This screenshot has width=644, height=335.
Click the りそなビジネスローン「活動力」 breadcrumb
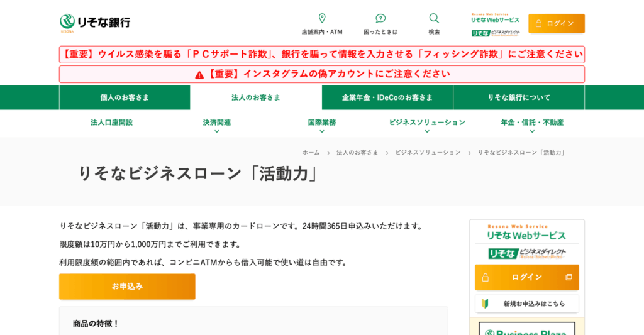[x=522, y=153]
